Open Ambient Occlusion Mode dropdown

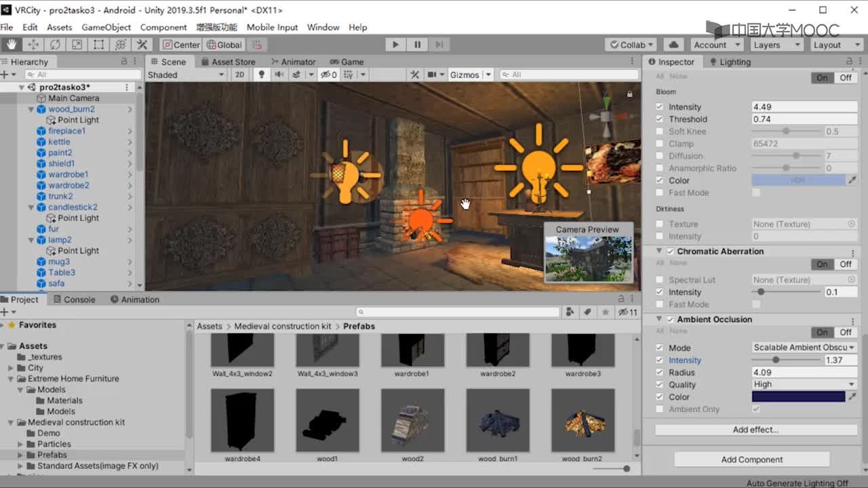(x=804, y=348)
